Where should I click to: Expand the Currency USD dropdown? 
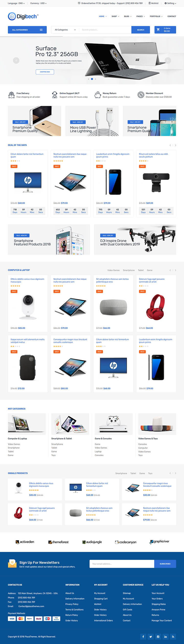38,3
